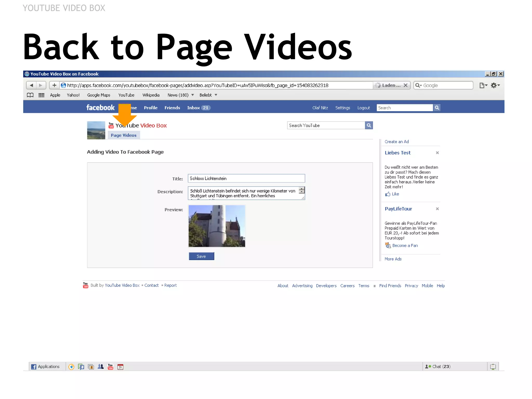The width and height of the screenshot is (532, 399).
Task: Click the Facebook search magnifier button
Action: point(437,108)
